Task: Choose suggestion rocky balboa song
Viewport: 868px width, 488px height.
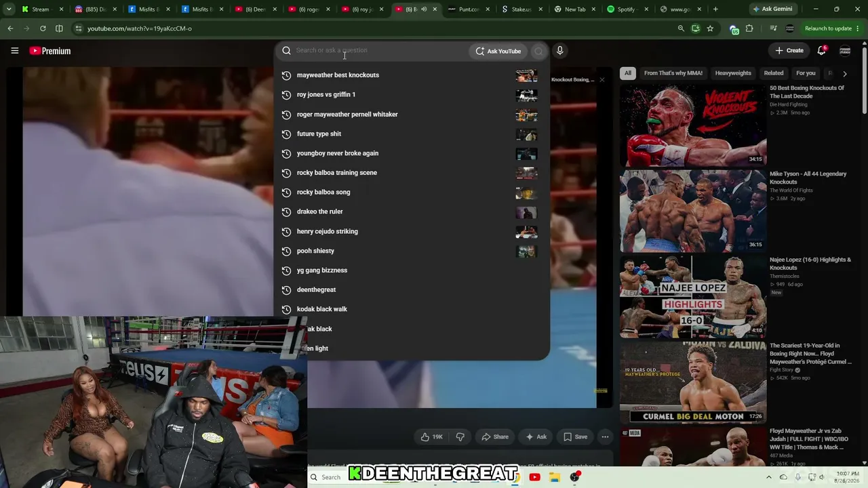Action: (411, 192)
